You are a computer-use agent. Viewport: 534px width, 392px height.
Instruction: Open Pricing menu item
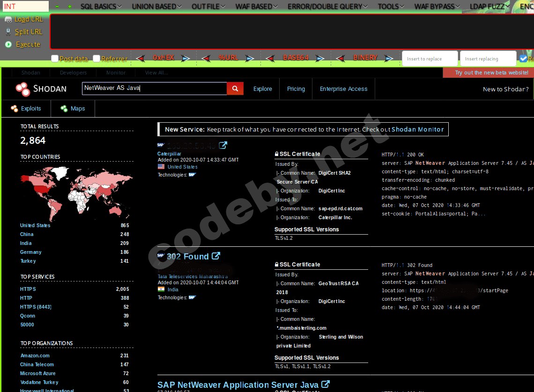tap(296, 89)
